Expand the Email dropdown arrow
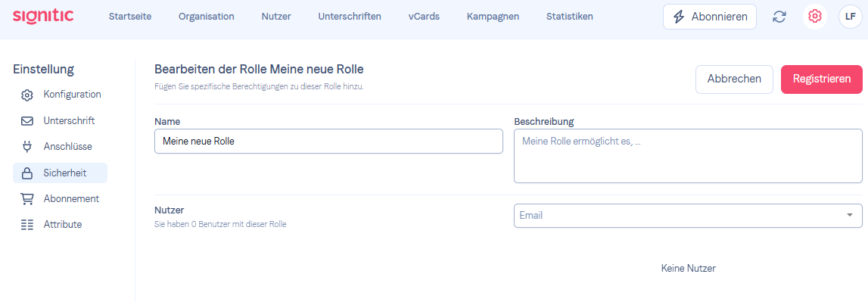Screen dimensions: 868x302 coord(850,216)
